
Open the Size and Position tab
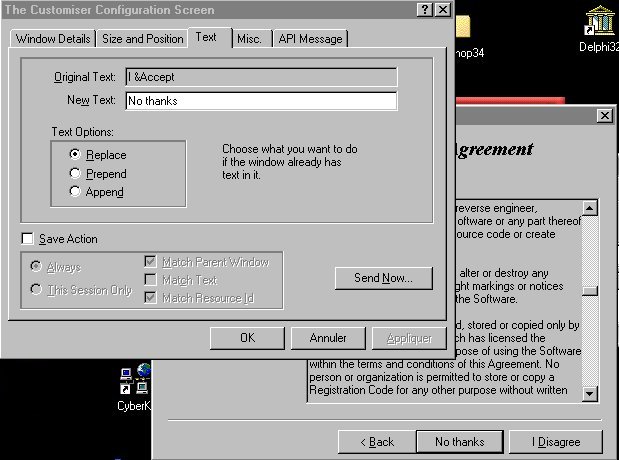(143, 39)
